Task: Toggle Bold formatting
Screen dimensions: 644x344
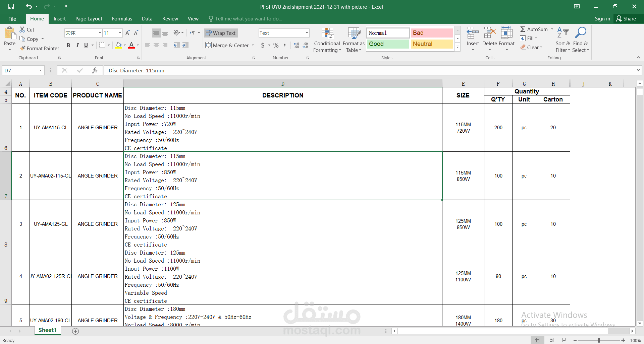Action: 68,45
